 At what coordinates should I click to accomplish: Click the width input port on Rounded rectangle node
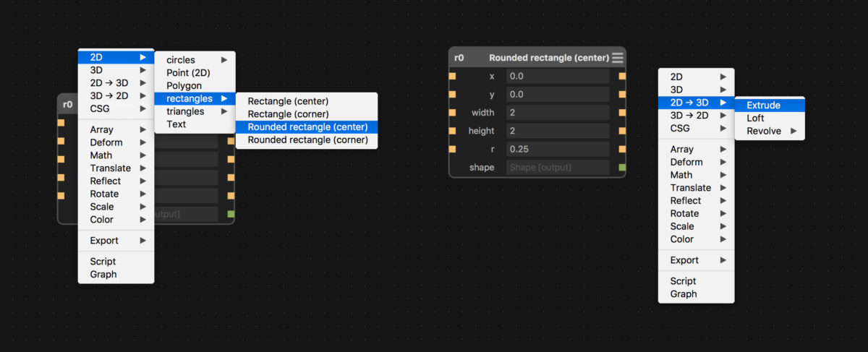coord(452,112)
